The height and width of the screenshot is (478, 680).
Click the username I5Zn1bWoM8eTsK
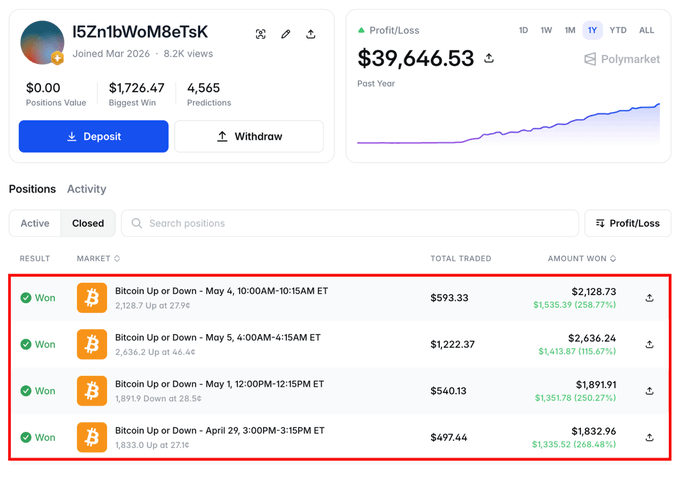(x=140, y=32)
